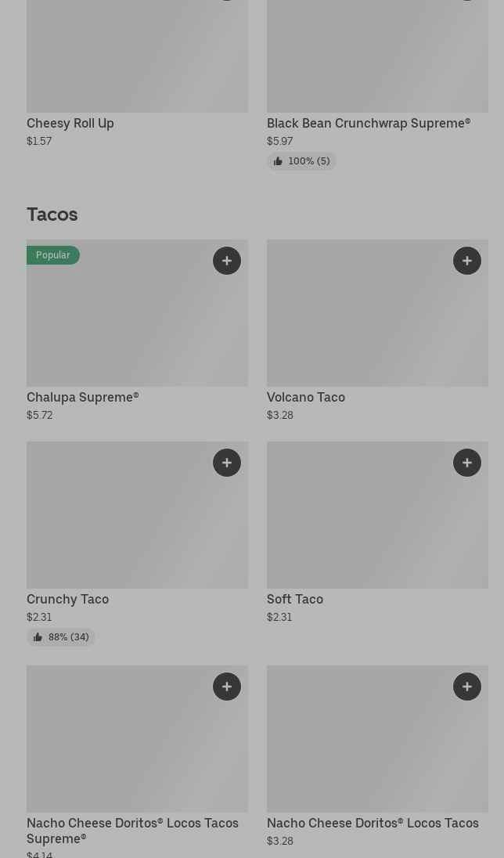Open Volcano Taco item title
Image resolution: width=504 pixels, height=858 pixels.
point(306,397)
